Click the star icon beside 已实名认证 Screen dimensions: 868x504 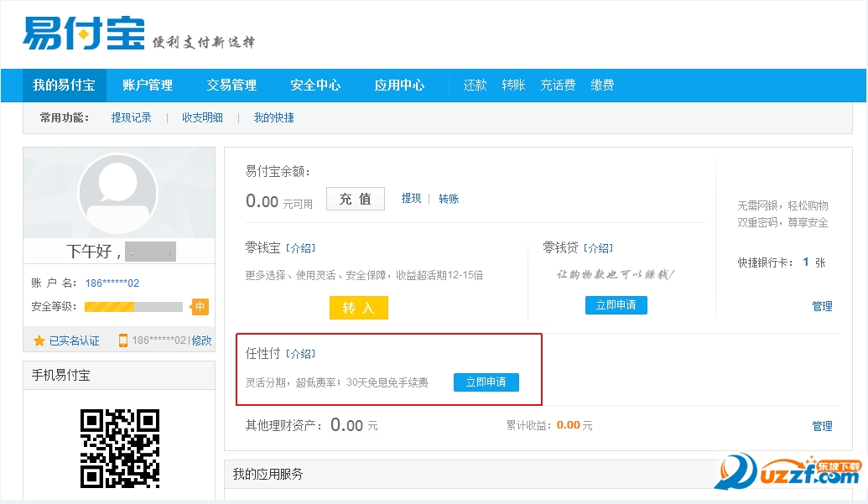(39, 340)
